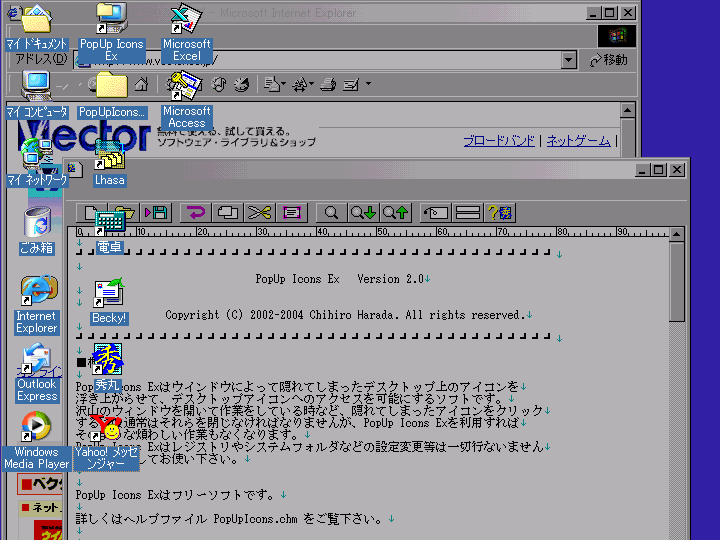Viewport: 720px width, 540px height.
Task: Click the Internet Explorer scrollbar up arrow
Action: [x=627, y=110]
